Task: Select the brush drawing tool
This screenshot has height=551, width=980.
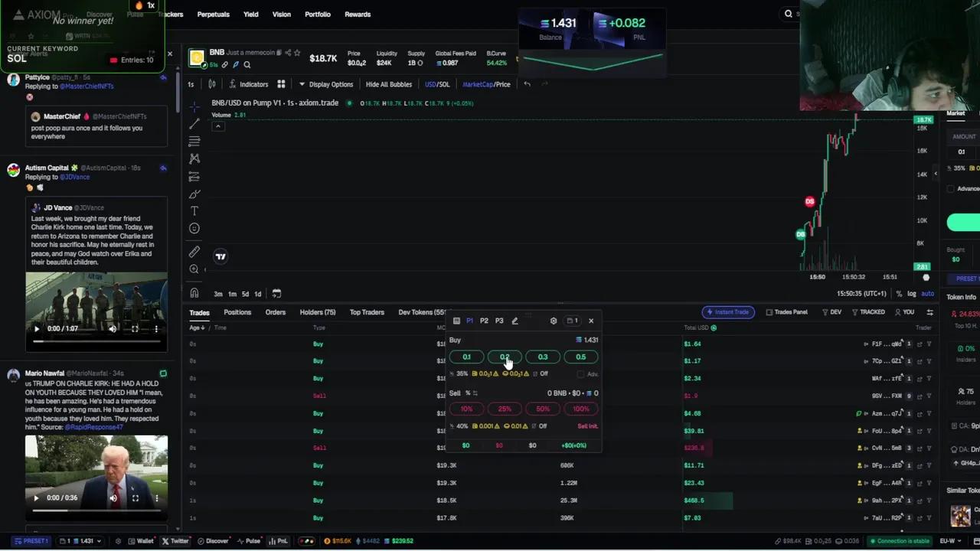Action: (194, 194)
